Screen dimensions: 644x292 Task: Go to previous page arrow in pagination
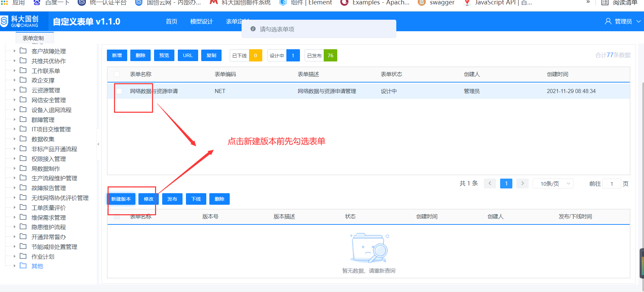click(x=490, y=183)
